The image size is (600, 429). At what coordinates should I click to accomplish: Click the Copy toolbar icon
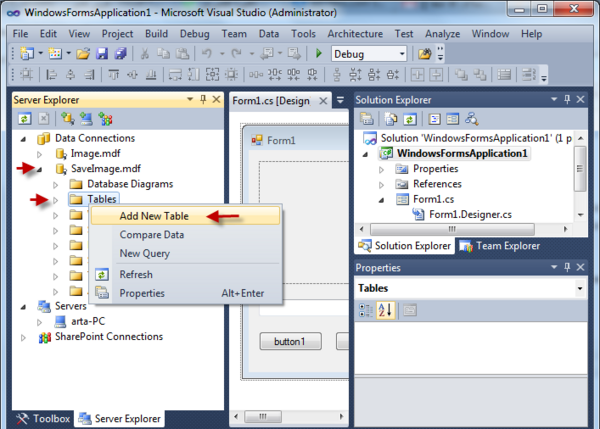pyautogui.click(x=163, y=54)
